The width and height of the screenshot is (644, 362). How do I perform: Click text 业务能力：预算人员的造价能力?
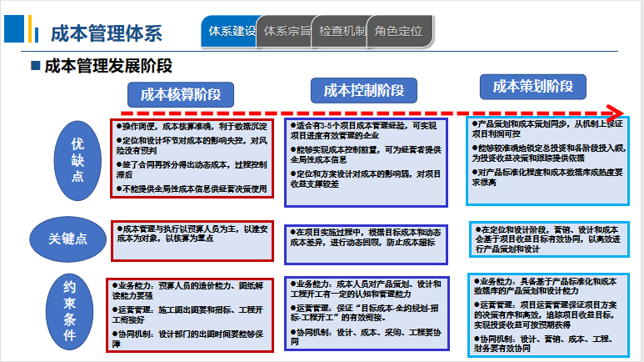[173, 285]
